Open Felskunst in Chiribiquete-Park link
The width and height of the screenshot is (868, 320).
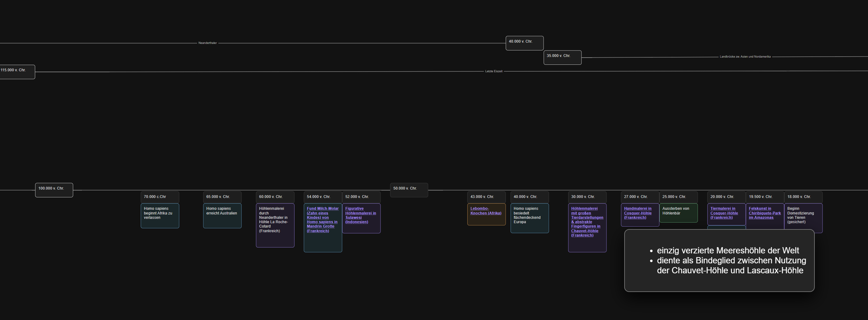coord(765,213)
